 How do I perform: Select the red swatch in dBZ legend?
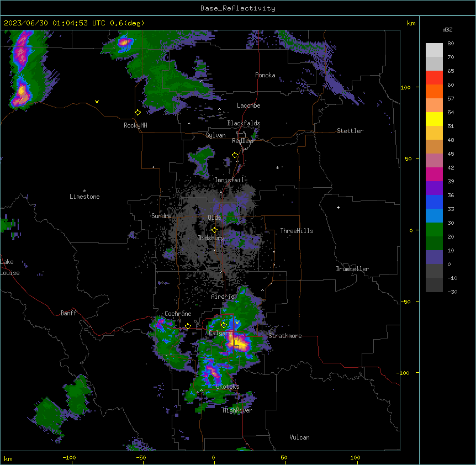[434, 78]
